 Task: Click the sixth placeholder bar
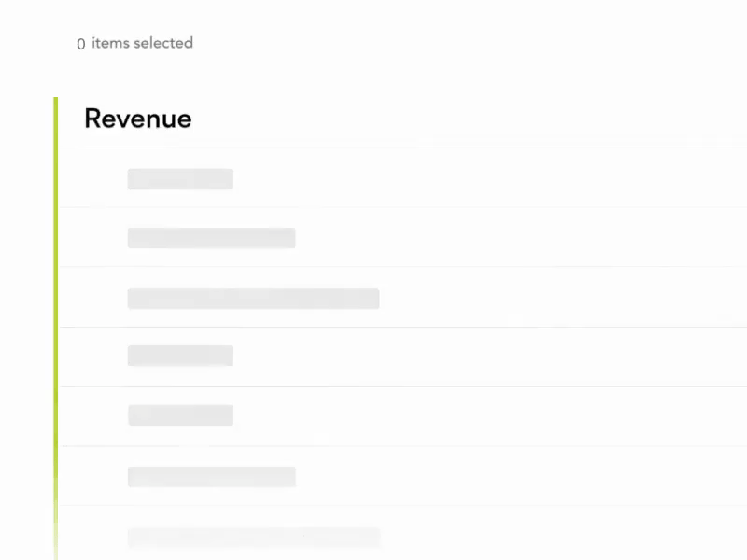click(x=211, y=476)
